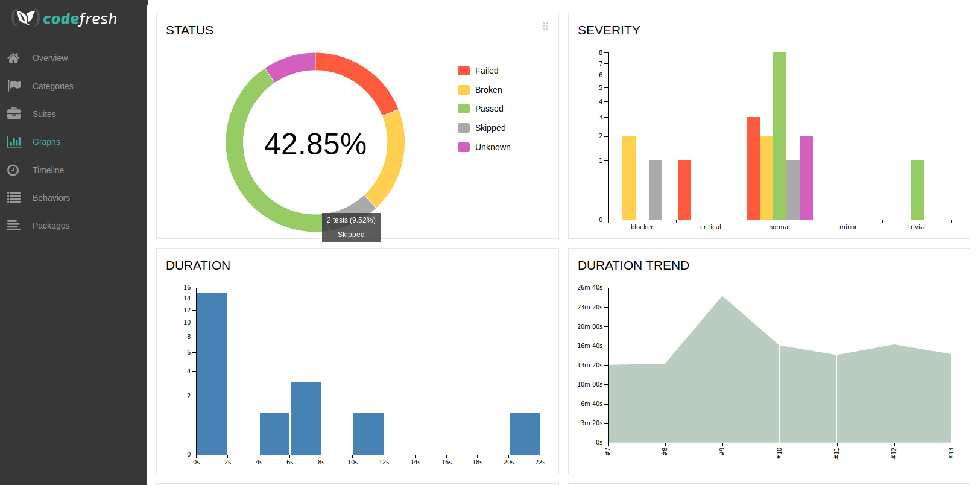
Task: Click the Graphs bar chart icon
Action: 14,142
